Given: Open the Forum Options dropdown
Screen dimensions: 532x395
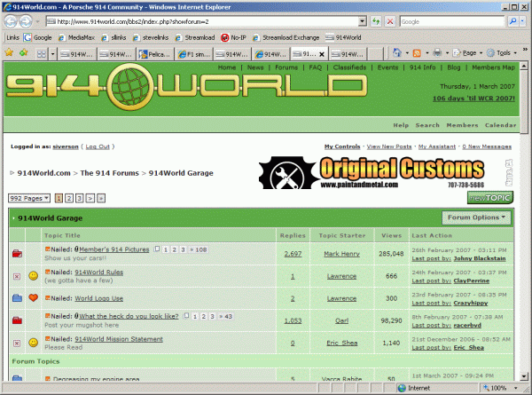Looking at the screenshot, I should point(477,217).
